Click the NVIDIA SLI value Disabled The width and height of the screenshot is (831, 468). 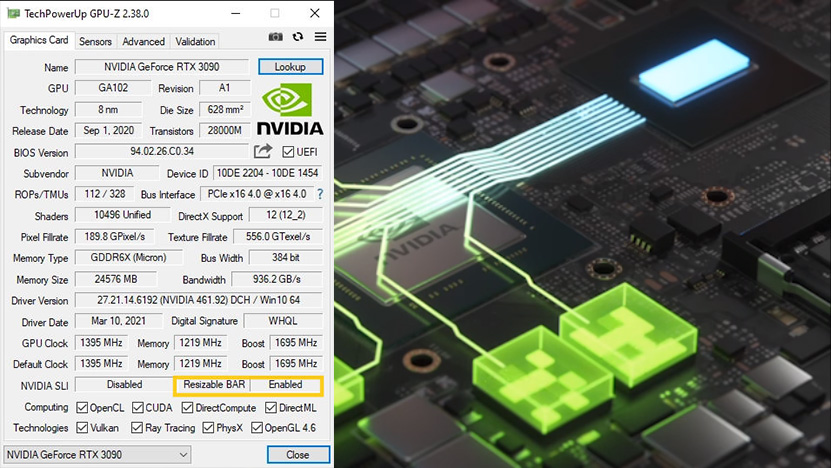point(125,385)
